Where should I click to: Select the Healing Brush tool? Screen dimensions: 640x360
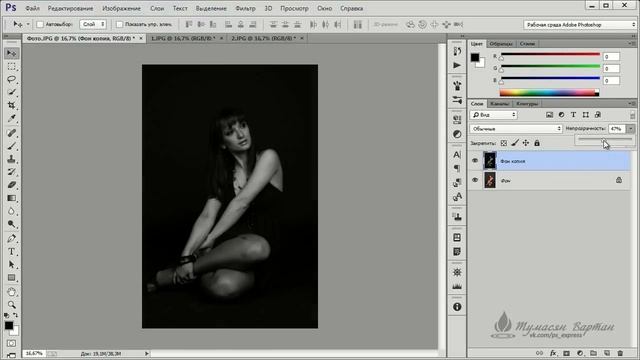(x=11, y=133)
